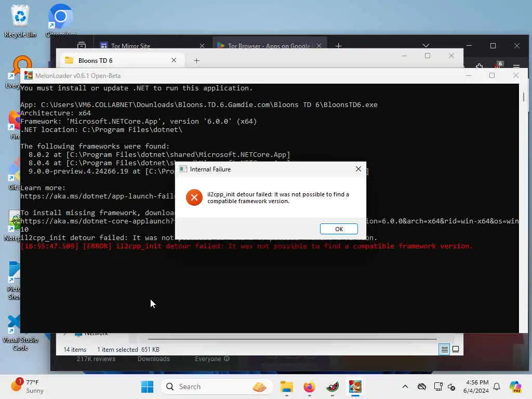Screen dimensions: 532x399
Task: Click the MelonLoader console vertical scrollbar
Action: (x=524, y=97)
